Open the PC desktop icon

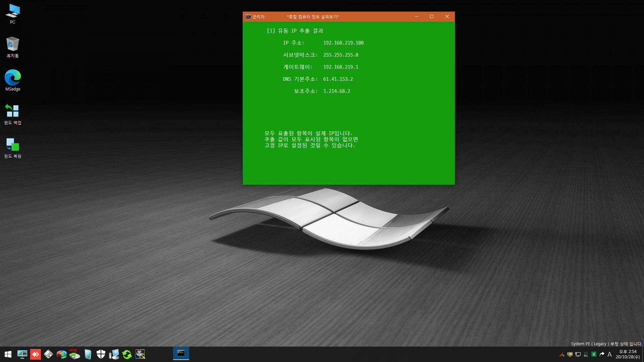(x=12, y=14)
